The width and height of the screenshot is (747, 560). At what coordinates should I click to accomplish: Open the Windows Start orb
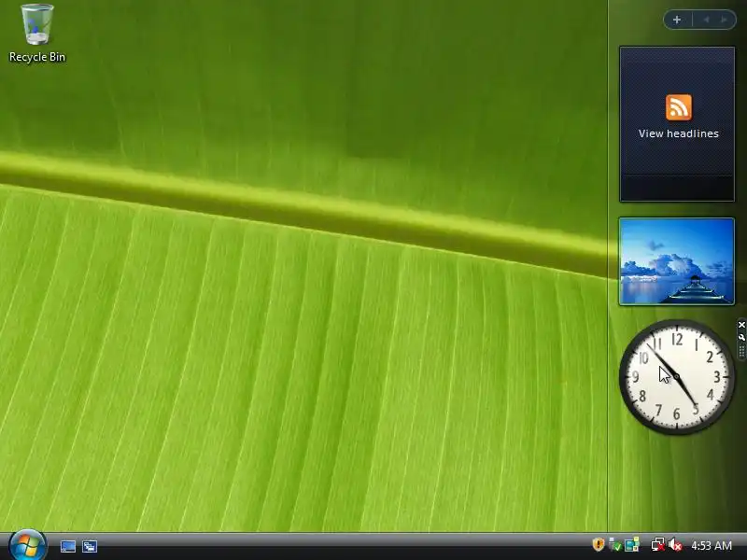pos(28,545)
